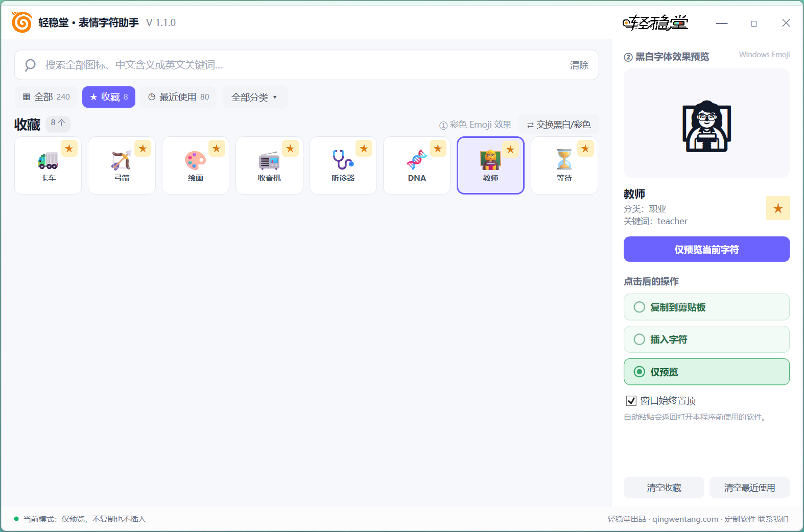This screenshot has height=532, width=804.
Task: Close the 表情字符助手 window
Action: pos(786,23)
